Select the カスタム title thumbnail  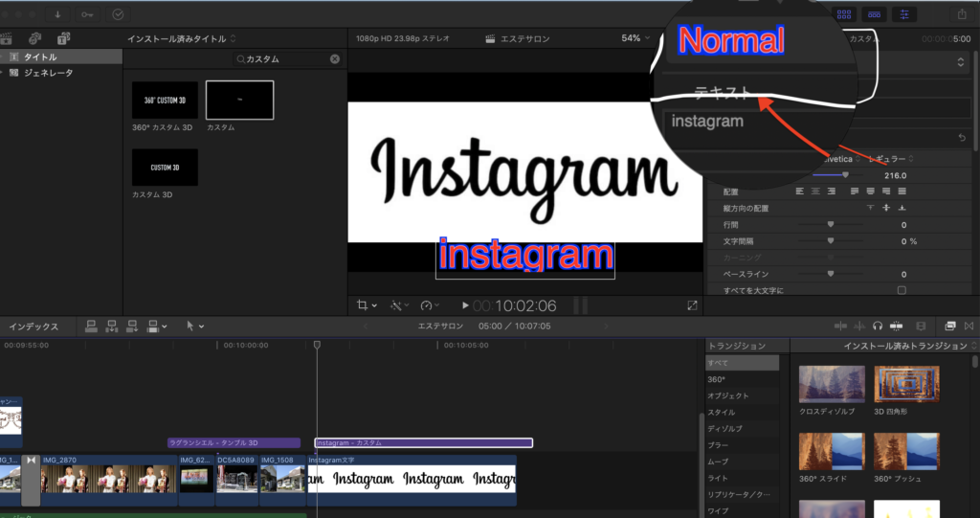[x=240, y=101]
